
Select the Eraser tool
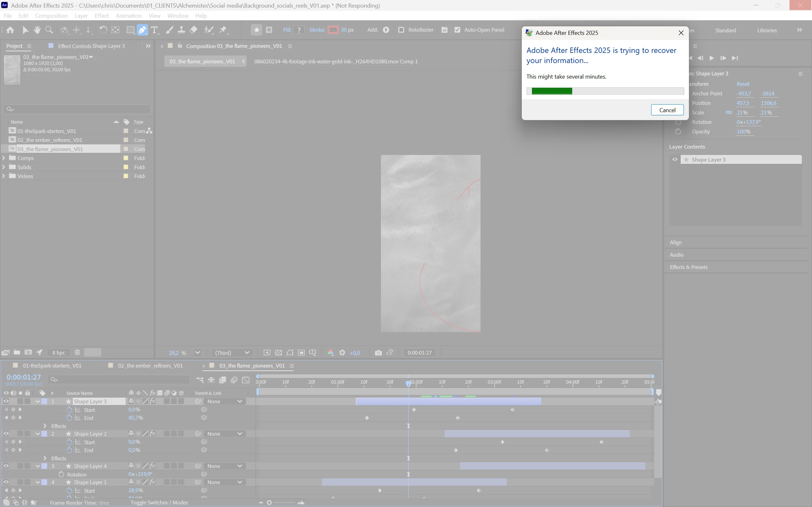tap(193, 30)
